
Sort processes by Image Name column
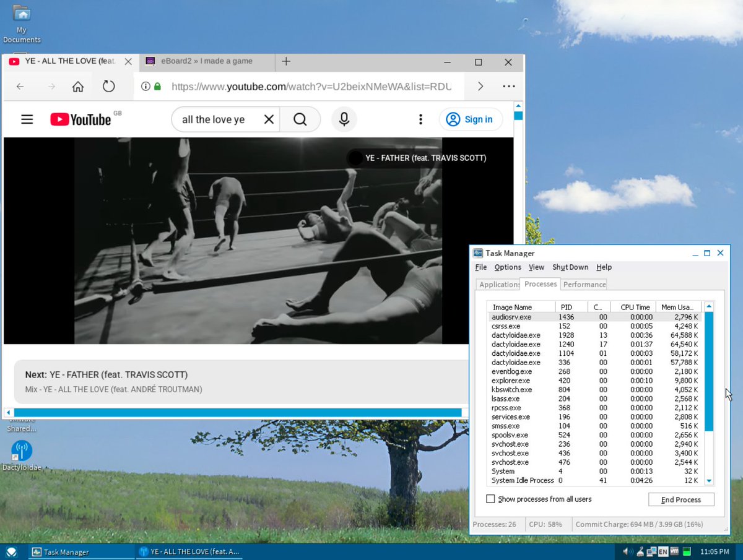point(521,307)
